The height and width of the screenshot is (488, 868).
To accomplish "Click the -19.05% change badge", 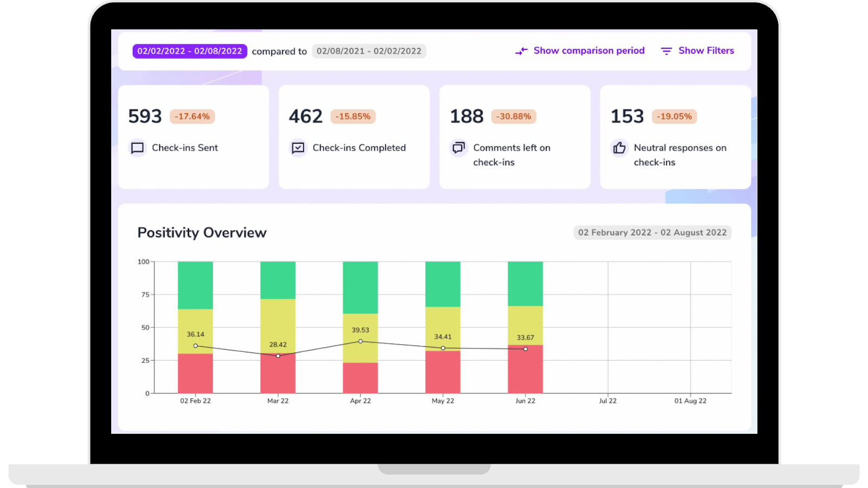I will [x=674, y=117].
